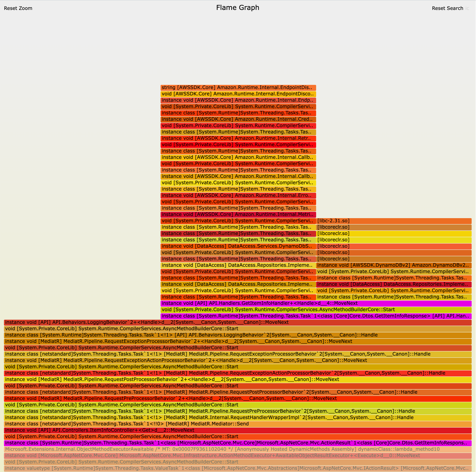Select the 'API.Controllers.ItemInfoController+<Get>d__2::MoveNext' frame
This screenshot has height=472, width=476.
(x=238, y=431)
